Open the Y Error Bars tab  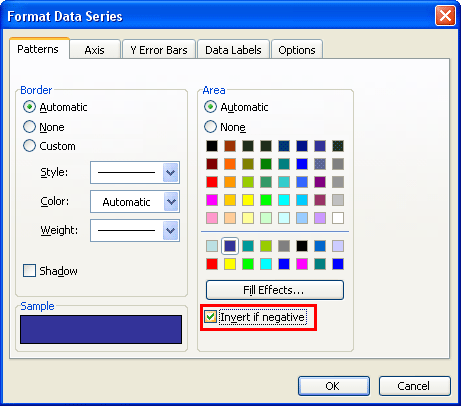point(159,50)
